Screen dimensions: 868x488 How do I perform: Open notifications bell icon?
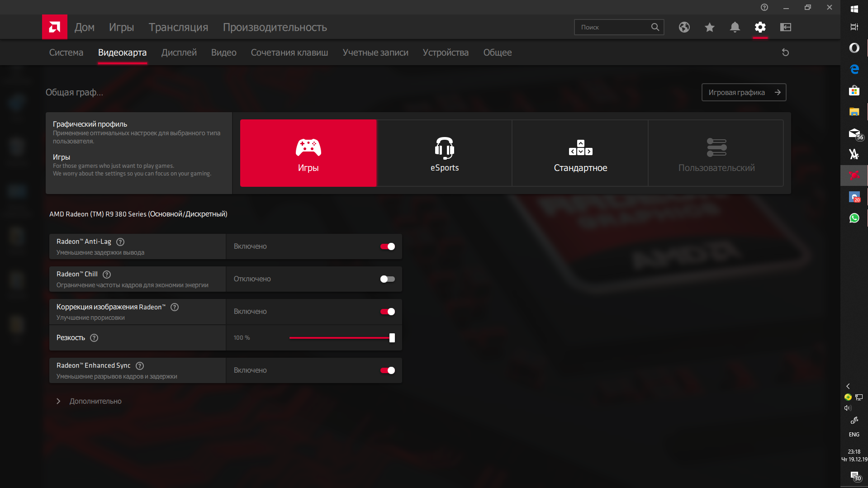(x=735, y=27)
